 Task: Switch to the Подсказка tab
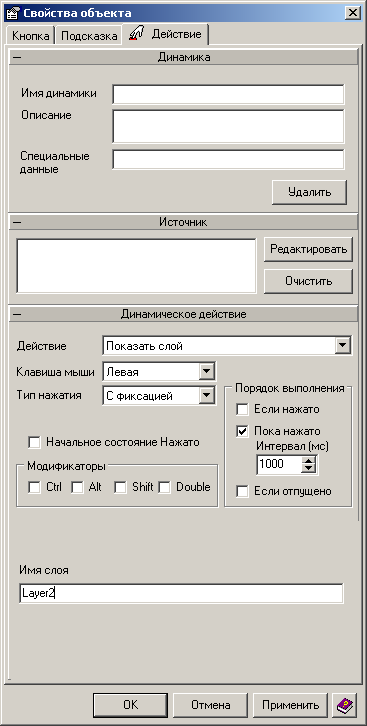(89, 36)
